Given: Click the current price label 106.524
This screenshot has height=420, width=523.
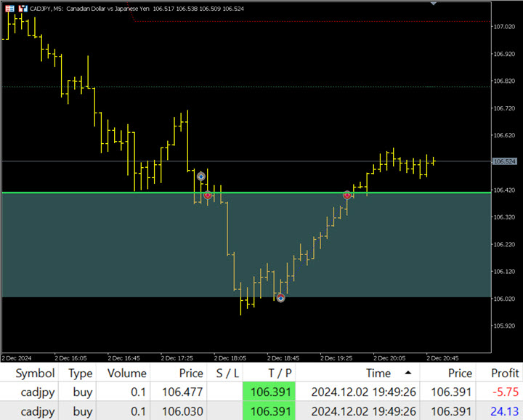Looking at the screenshot, I should (x=504, y=161).
